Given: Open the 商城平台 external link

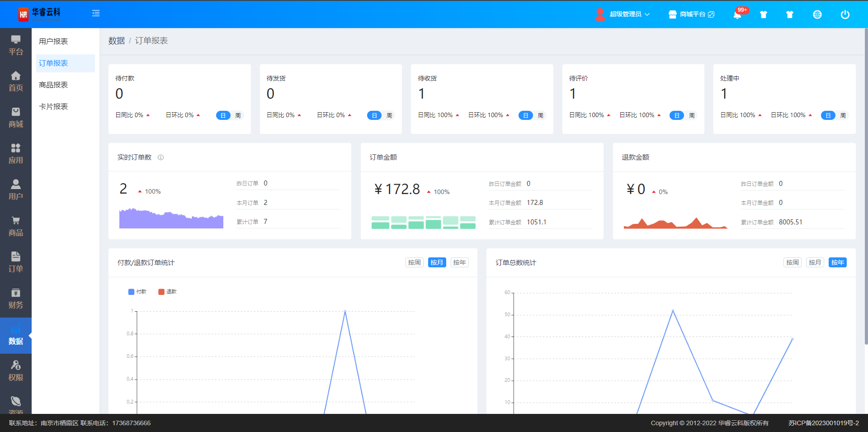Looking at the screenshot, I should click(x=692, y=14).
